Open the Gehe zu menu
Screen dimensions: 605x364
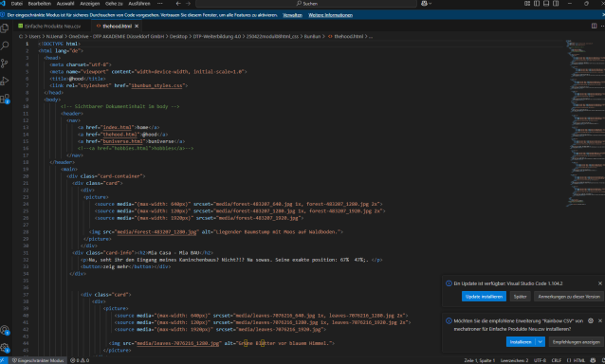click(x=114, y=4)
